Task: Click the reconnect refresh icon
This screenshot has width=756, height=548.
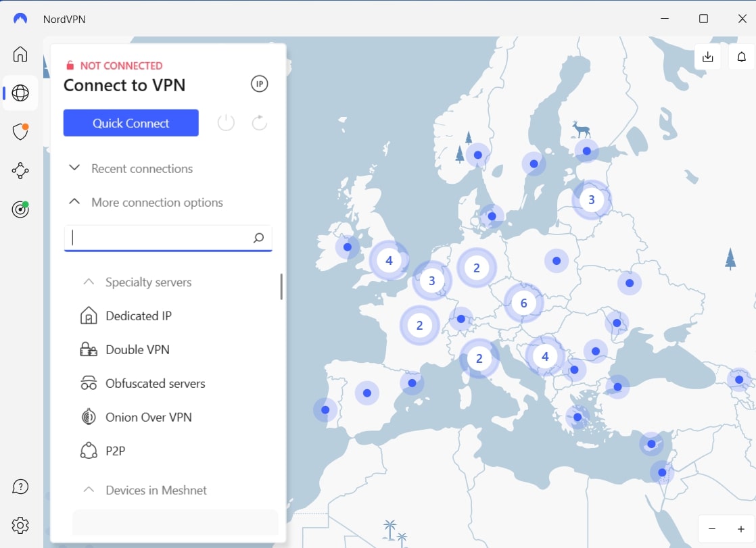Action: pos(260,122)
